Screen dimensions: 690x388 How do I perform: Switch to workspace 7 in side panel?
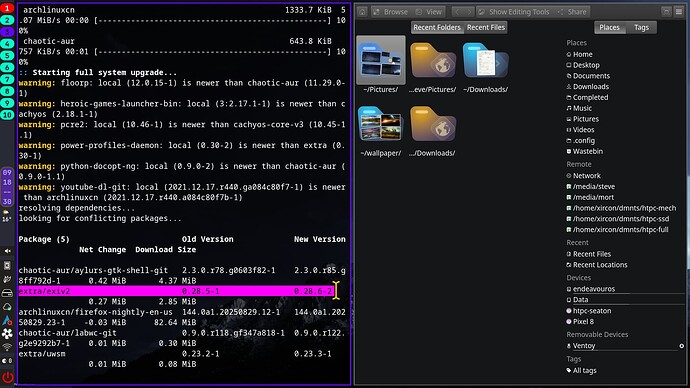7,79
